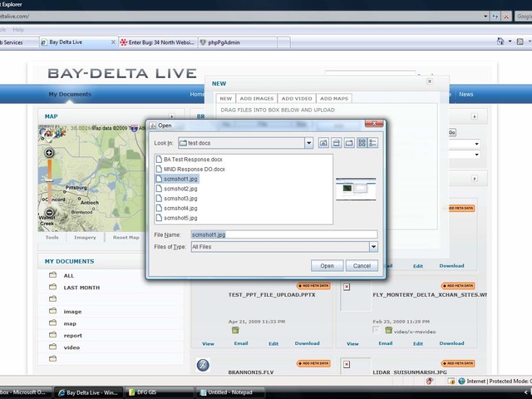532x399 pixels.
Task: Add meta data to LIDAR_SUISUNMARSH.JPG
Action: 458,363
